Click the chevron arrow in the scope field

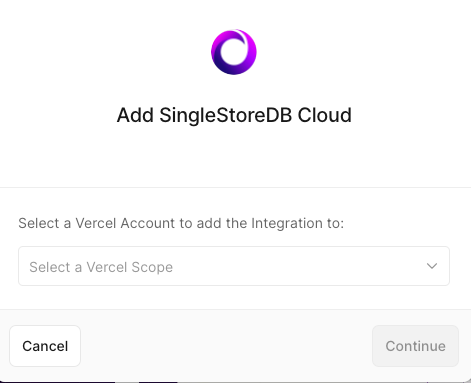pyautogui.click(x=432, y=266)
